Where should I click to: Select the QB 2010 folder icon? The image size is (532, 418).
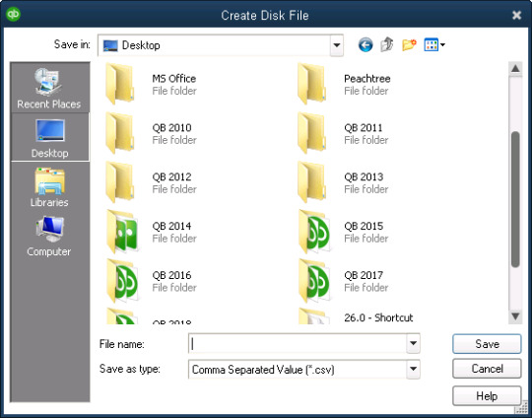[119, 133]
